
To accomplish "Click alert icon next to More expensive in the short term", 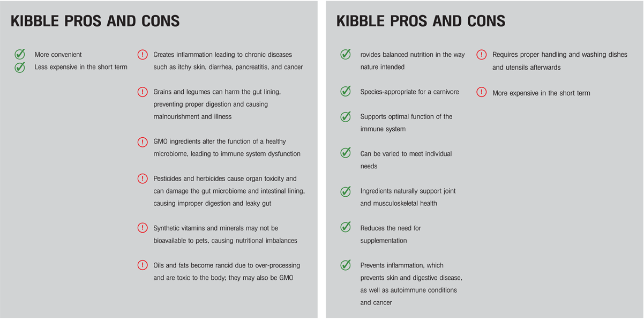I will click(x=482, y=92).
